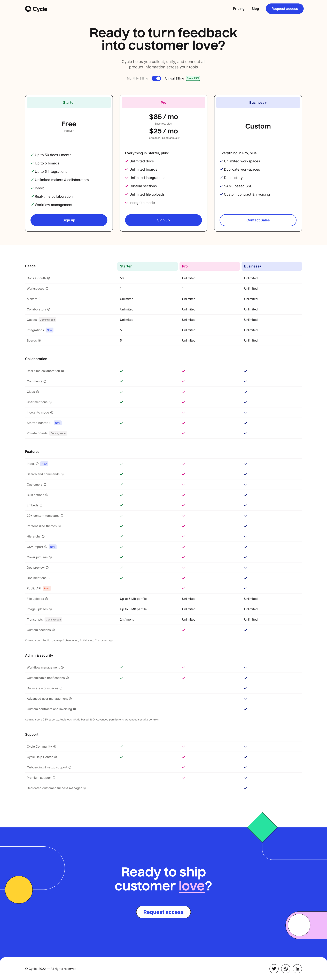Click Request access in the top navbar
Screen dimensions: 327x980
click(284, 8)
